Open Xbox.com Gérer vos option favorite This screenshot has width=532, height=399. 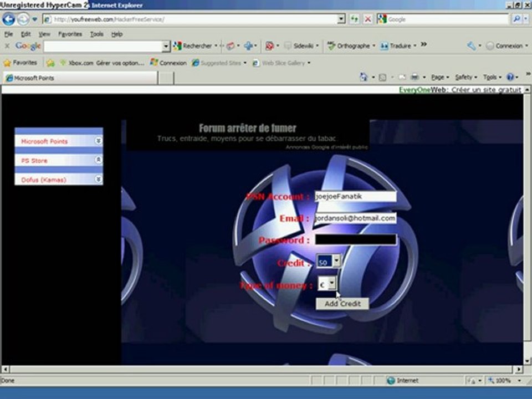pyautogui.click(x=102, y=63)
